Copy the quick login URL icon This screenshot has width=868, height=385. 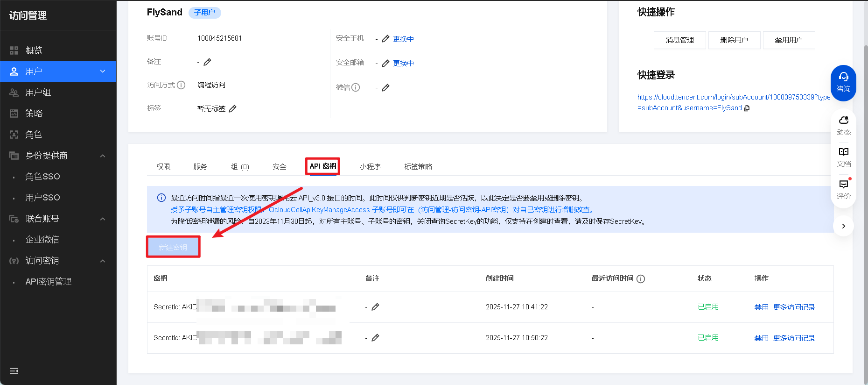pos(747,108)
